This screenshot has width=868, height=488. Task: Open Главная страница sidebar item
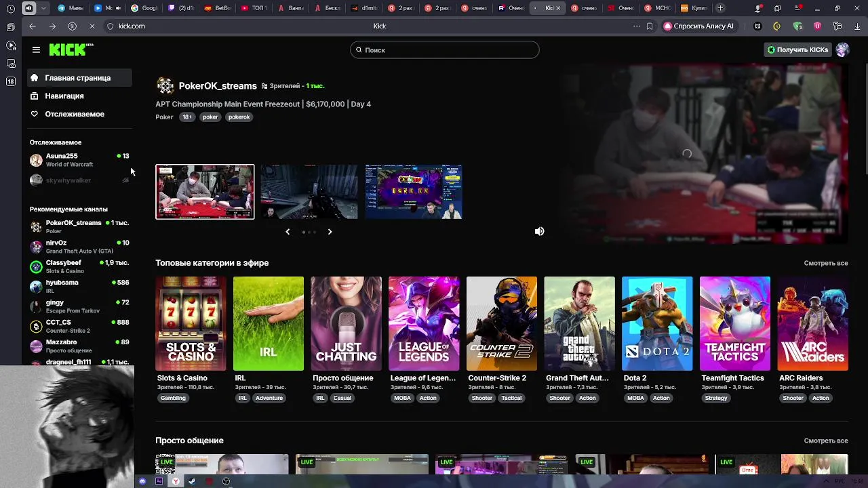coord(80,78)
